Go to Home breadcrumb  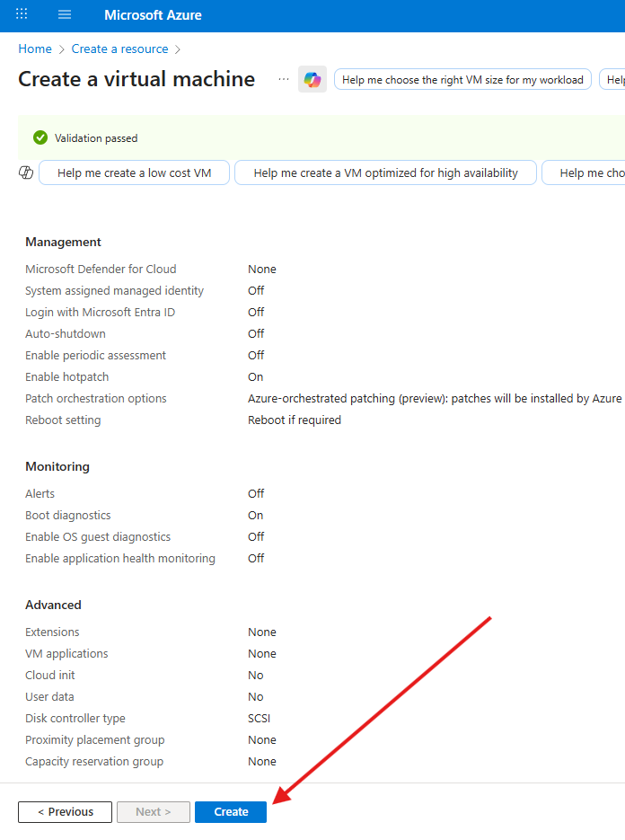point(35,49)
